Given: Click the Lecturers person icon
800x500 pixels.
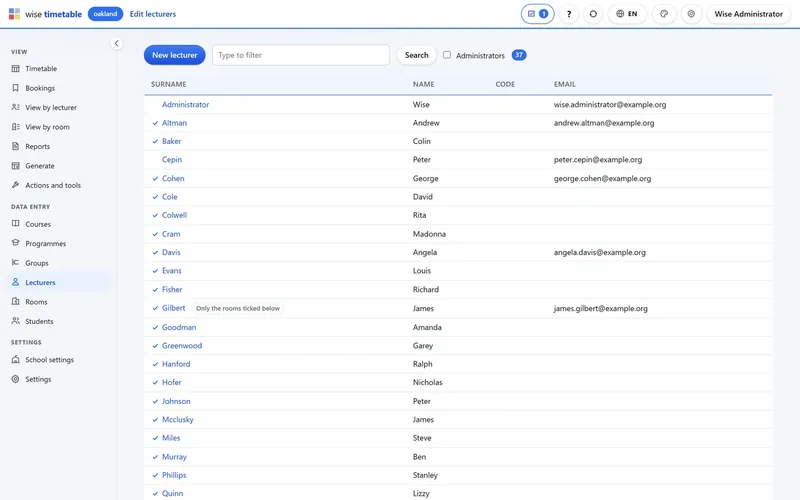Looking at the screenshot, I should (x=15, y=282).
